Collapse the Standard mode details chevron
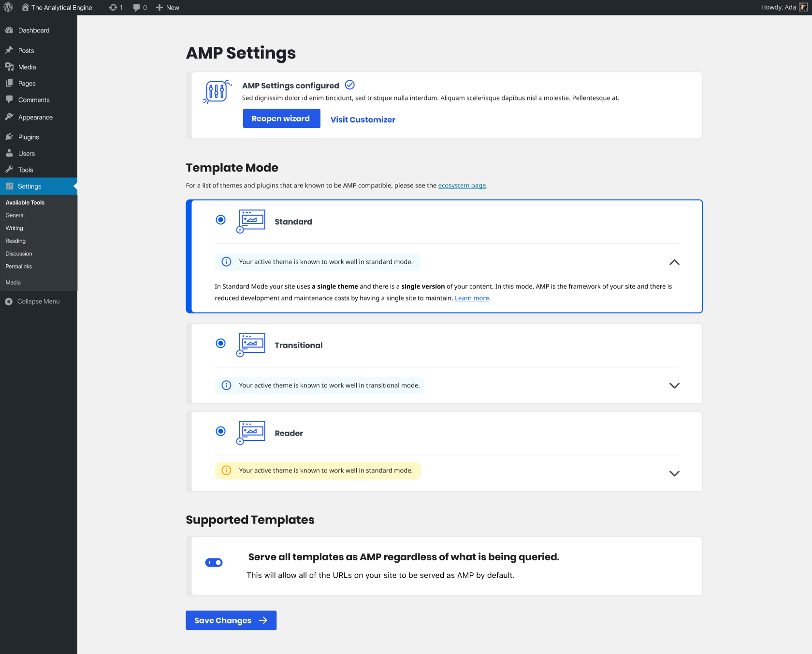Screen dimensions: 812x654 (x=675, y=262)
